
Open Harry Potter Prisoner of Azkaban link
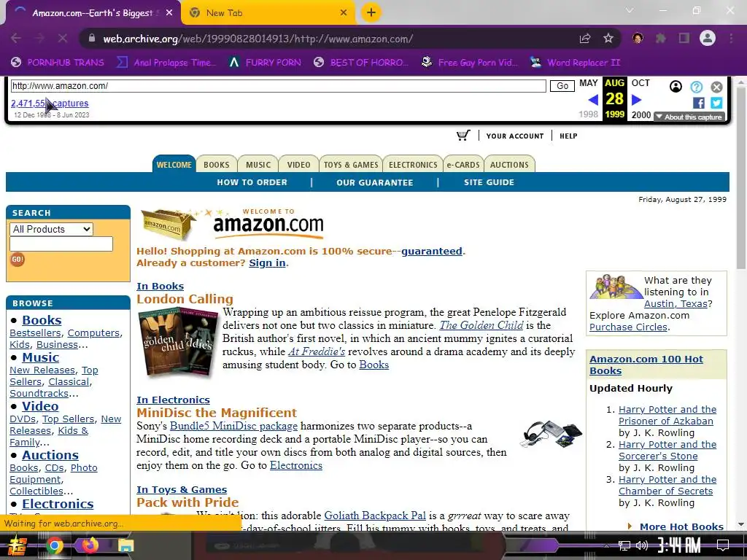667,415
